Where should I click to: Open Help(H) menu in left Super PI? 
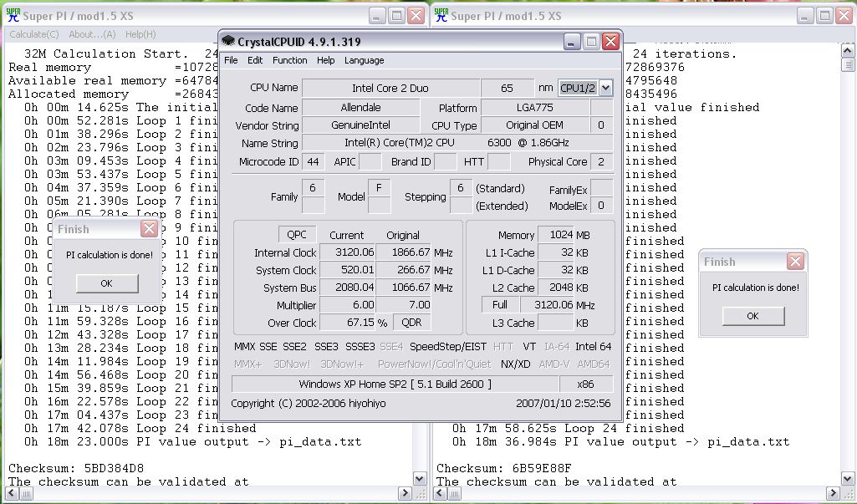point(140,34)
